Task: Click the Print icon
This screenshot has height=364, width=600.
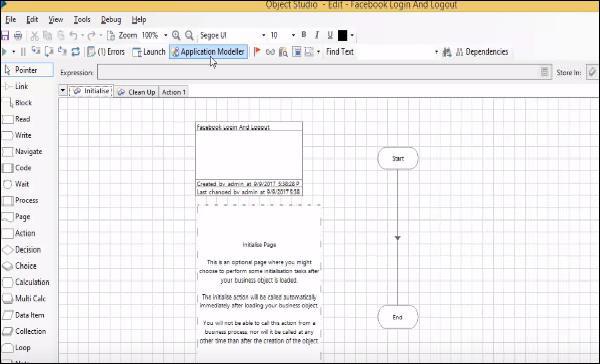Action: (18, 36)
